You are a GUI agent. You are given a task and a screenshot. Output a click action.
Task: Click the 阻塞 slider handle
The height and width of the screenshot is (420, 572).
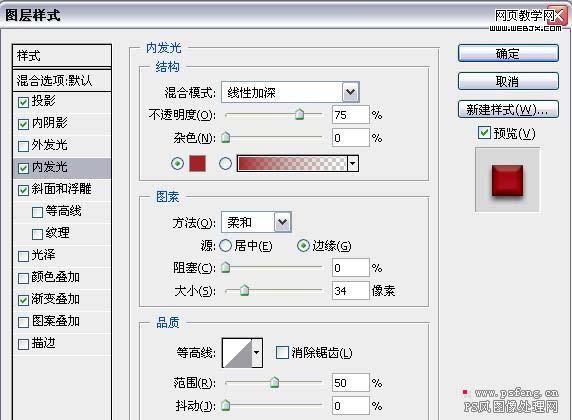(226, 267)
